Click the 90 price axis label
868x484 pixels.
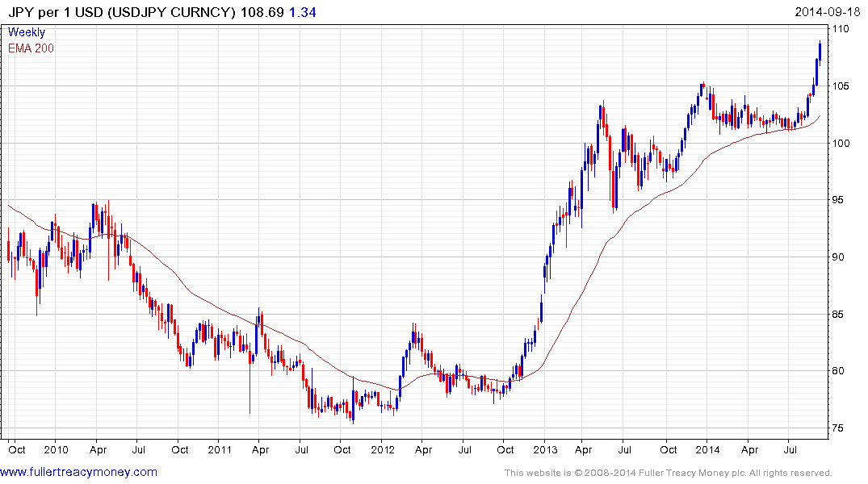pos(837,257)
